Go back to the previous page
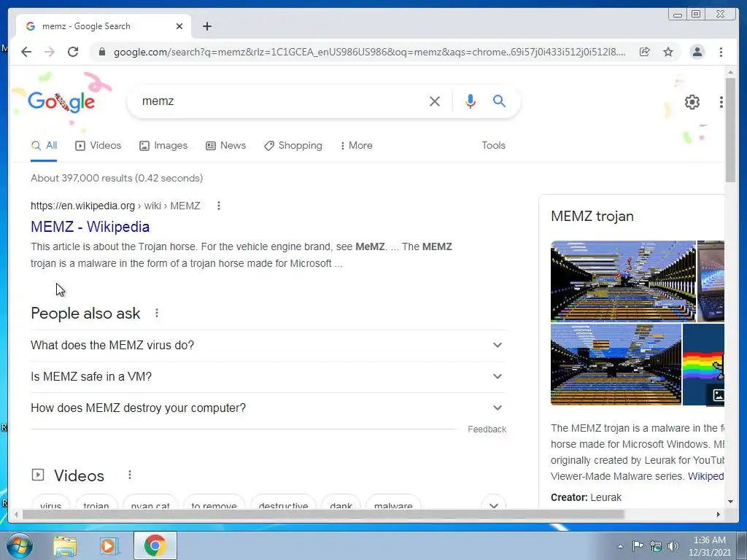Screen dimensions: 747x560 [x=26, y=52]
